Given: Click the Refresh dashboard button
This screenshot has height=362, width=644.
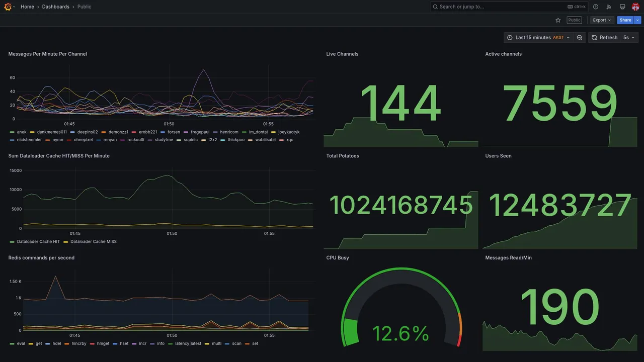Looking at the screenshot, I should pyautogui.click(x=604, y=38).
